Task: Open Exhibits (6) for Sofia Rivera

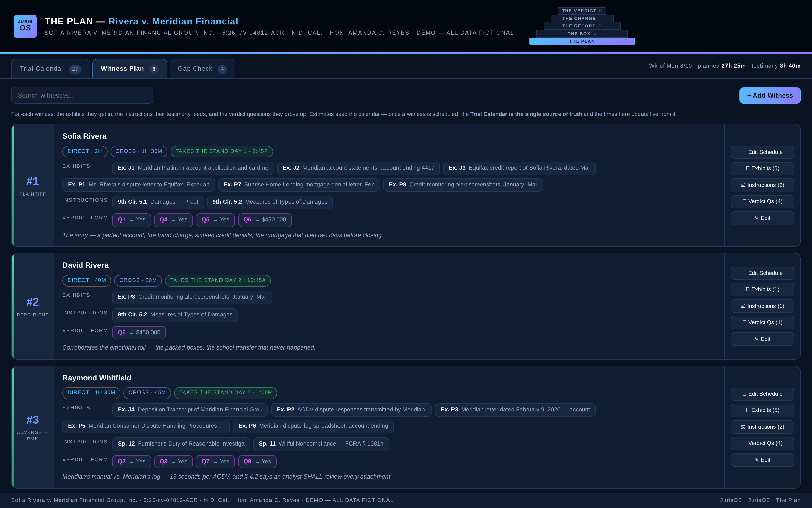Action: pos(762,168)
